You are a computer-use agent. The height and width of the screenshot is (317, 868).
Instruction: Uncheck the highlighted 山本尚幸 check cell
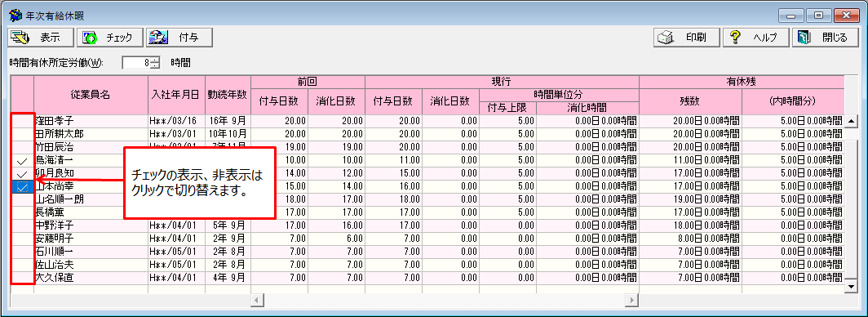pos(23,187)
